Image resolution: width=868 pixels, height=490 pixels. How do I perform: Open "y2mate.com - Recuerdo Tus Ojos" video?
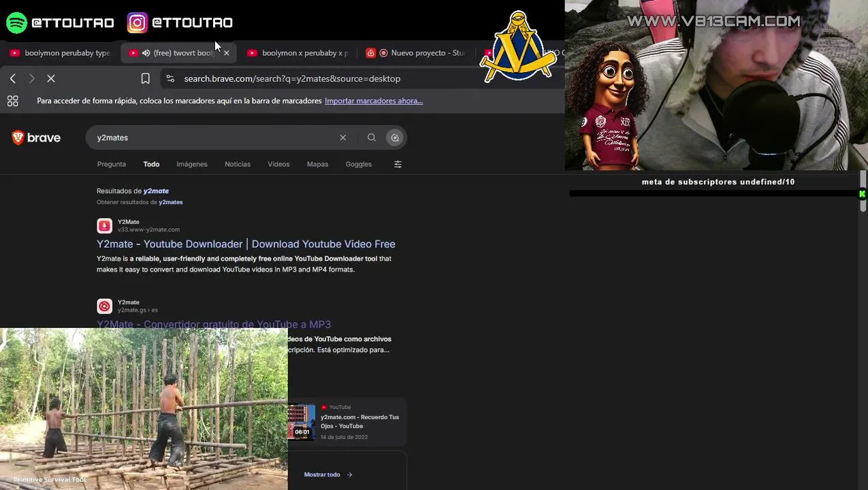pos(359,421)
